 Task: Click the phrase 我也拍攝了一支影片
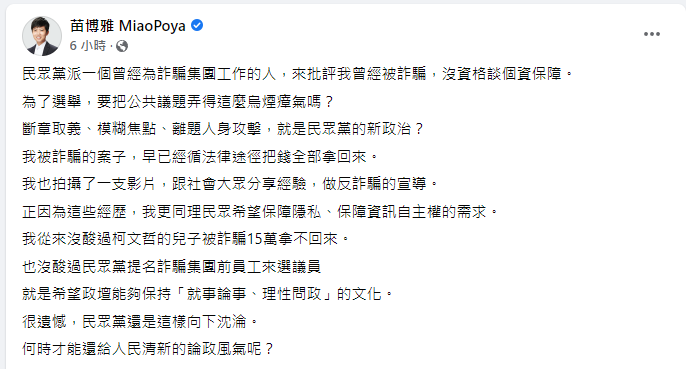89,184
